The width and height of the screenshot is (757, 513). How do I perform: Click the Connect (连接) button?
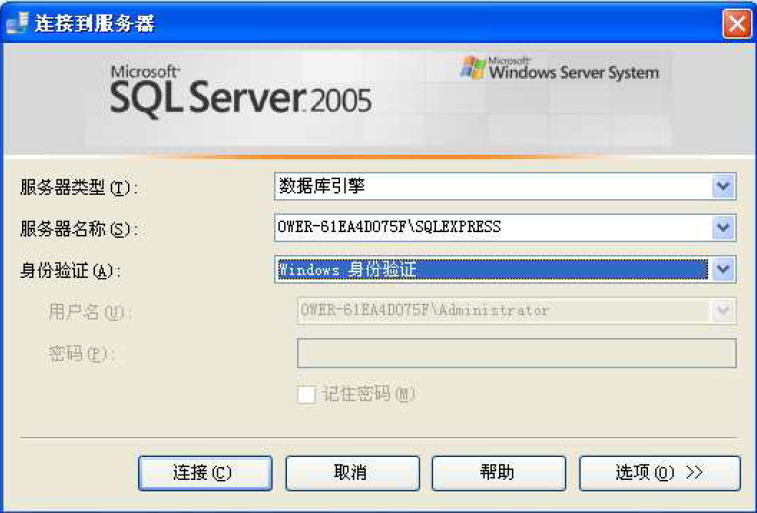[x=205, y=473]
